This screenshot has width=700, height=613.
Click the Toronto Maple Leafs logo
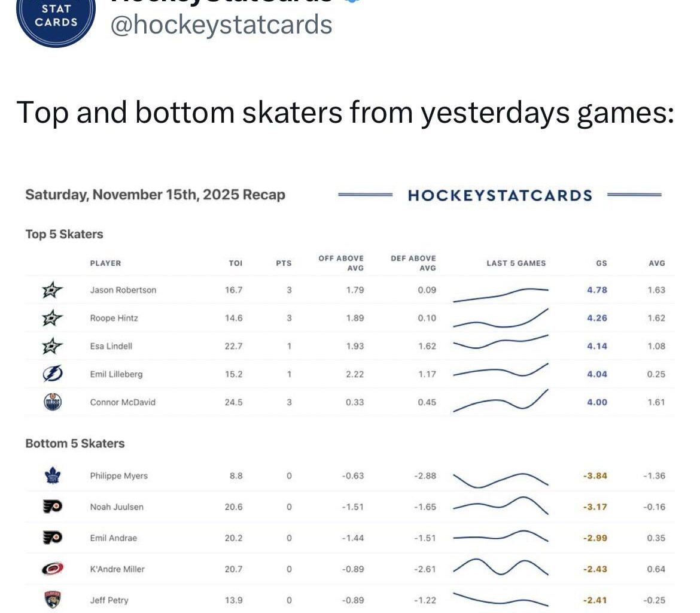point(53,476)
